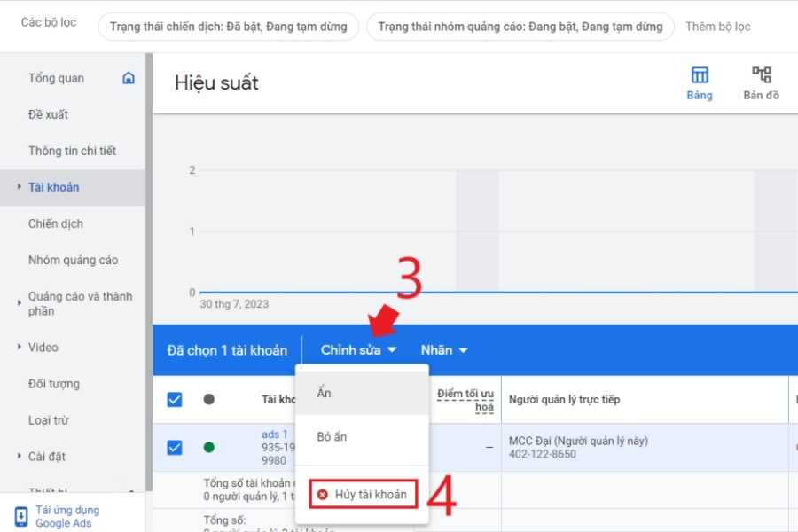Expand the Tài khoản sidebar arrow
Viewport: 798px width, 532px height.
(20, 187)
